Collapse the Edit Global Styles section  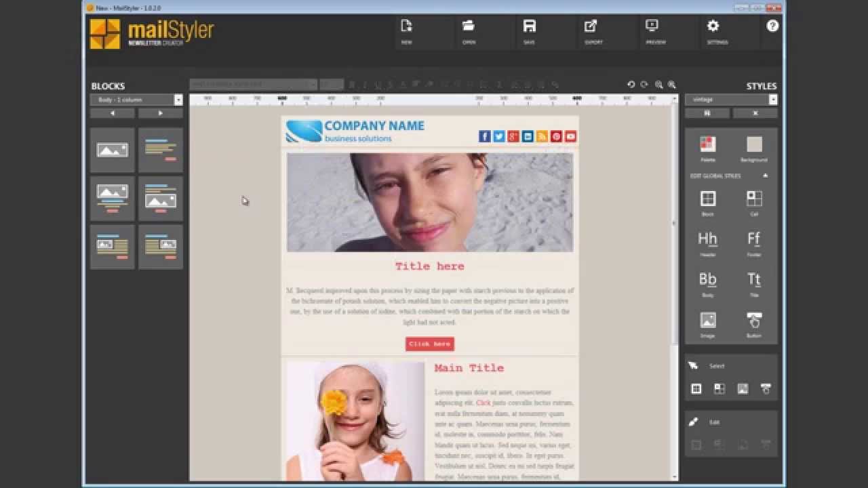pyautogui.click(x=766, y=176)
